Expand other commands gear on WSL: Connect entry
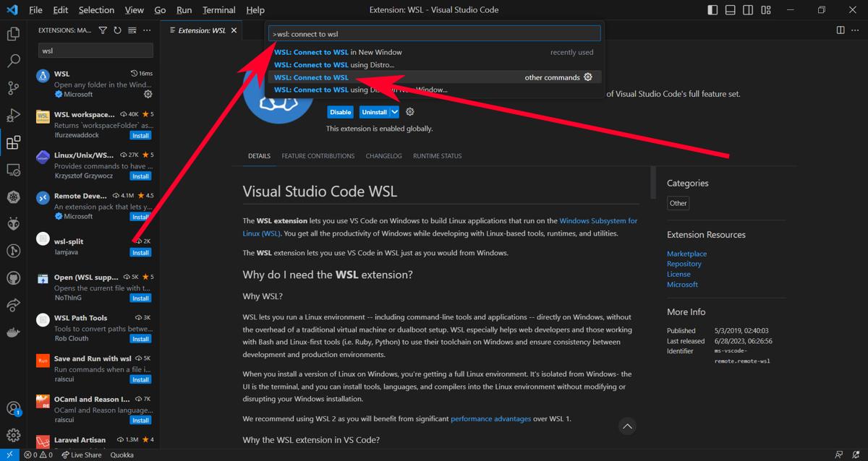Screen dimensions: 868x461 click(587, 77)
